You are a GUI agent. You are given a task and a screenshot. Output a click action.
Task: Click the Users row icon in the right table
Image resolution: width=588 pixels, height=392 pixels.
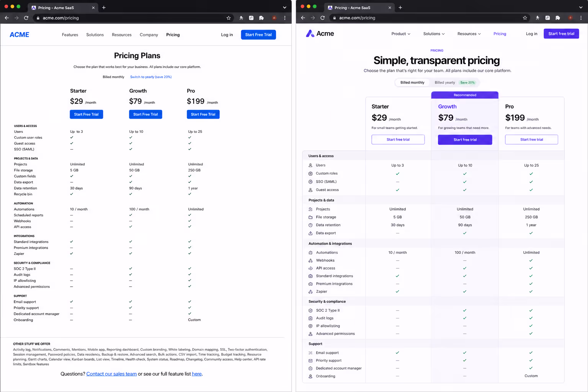click(x=310, y=165)
